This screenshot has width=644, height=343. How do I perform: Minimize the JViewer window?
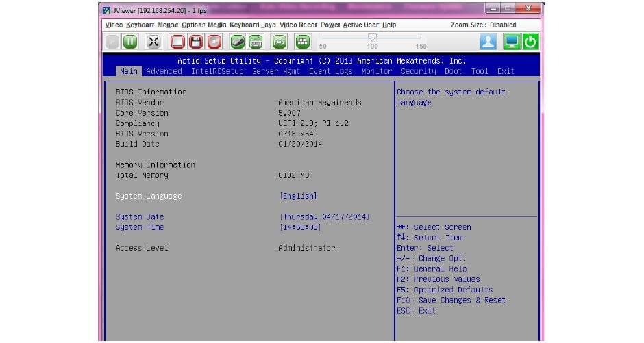[x=493, y=8]
